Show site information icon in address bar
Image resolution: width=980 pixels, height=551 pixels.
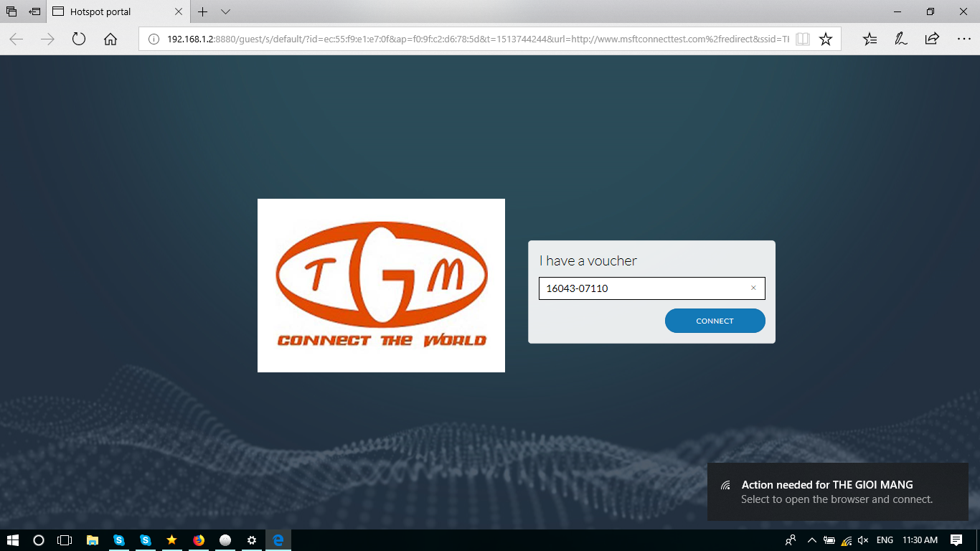point(154,39)
